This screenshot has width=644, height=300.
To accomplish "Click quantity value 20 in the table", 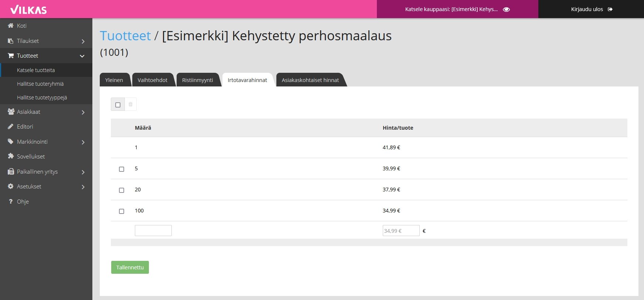I will [x=138, y=190].
